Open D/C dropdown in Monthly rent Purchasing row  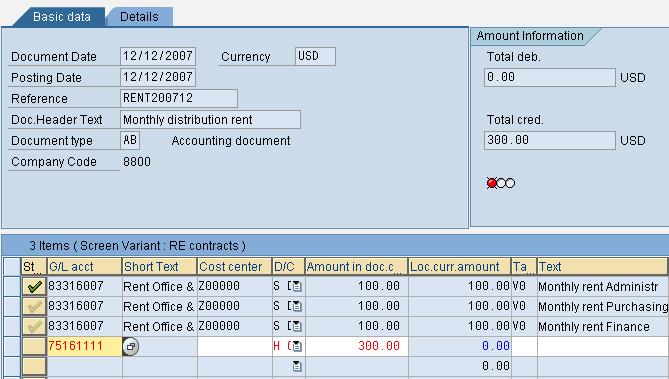coord(297,306)
